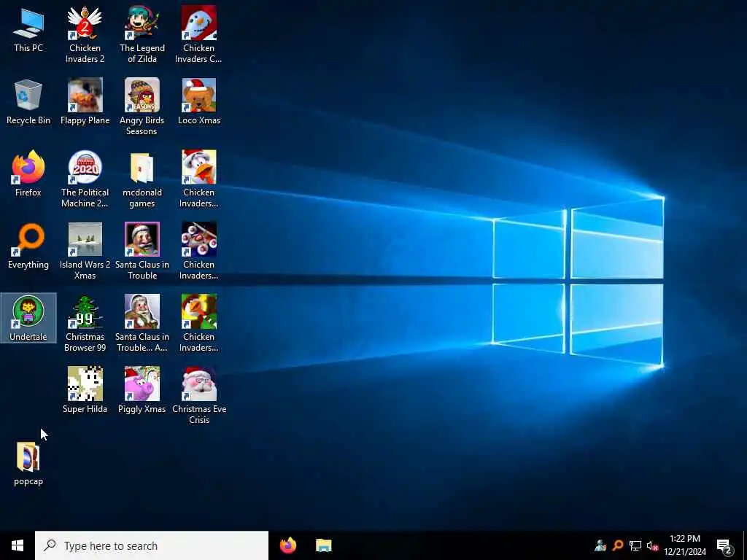Screen dimensions: 747x560
Task: Select Santa Claus in Trouble shortcut
Action: 142,251
